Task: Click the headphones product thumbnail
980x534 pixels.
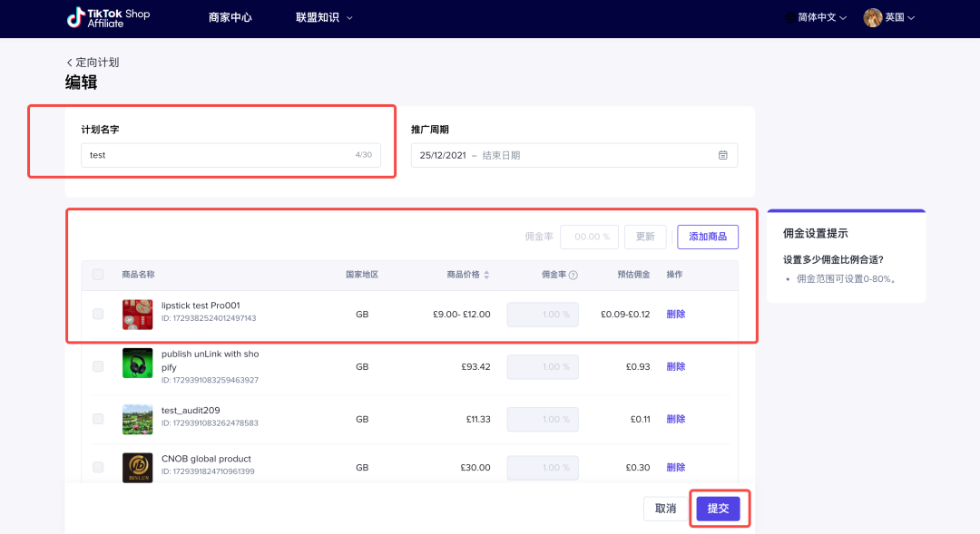Action: coord(137,364)
